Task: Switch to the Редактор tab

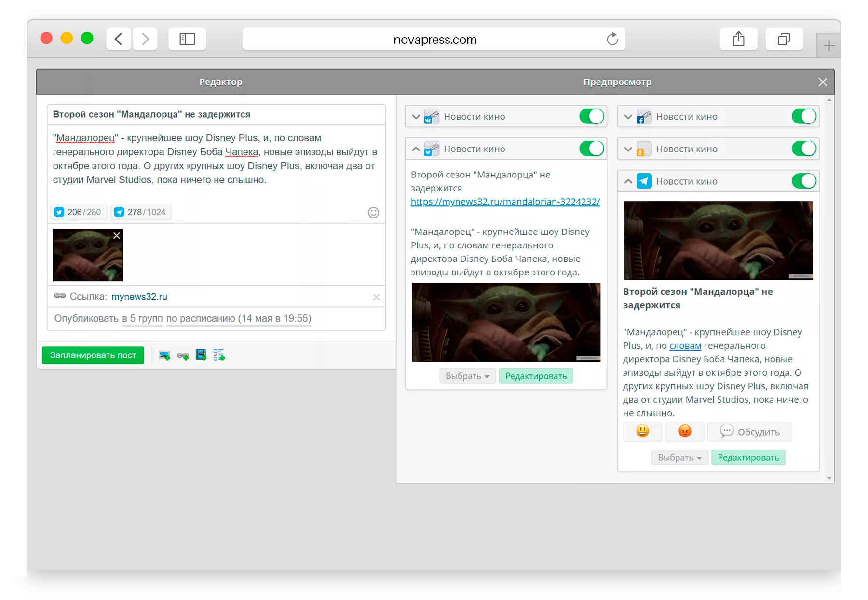Action: 221,82
